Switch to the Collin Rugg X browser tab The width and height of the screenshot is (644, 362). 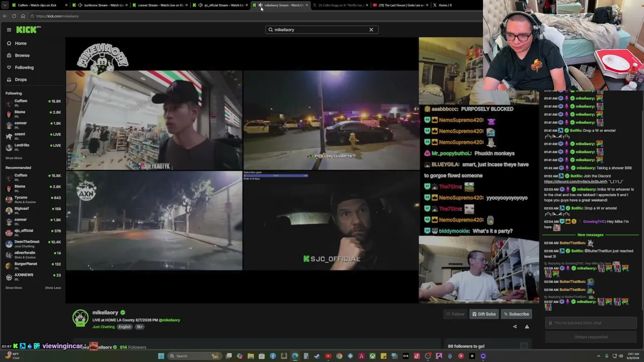click(x=340, y=5)
